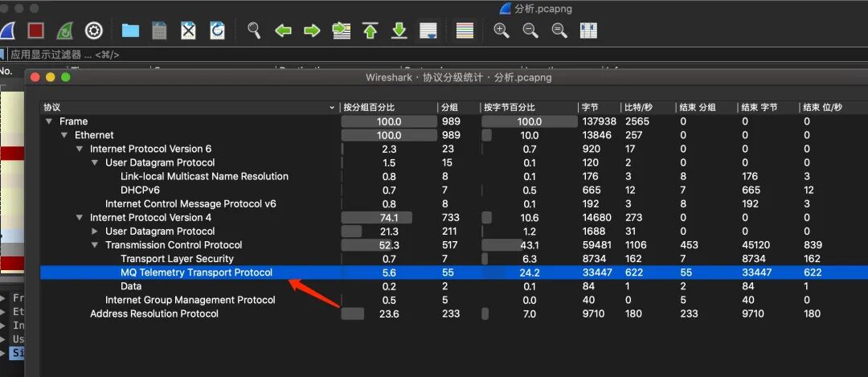Select MQ Telemetry Transport Protocol row
Viewport: 868px width, 377px height.
click(x=454, y=273)
